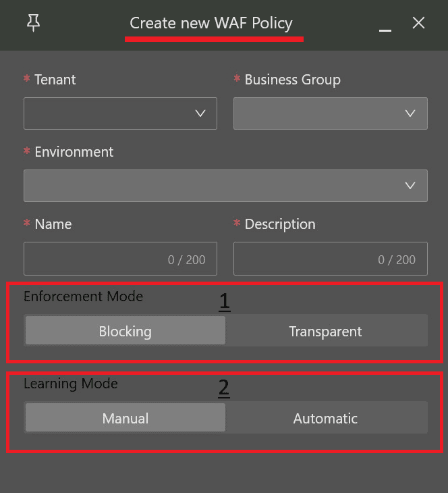Switch enforcement mode to Transparent

tap(325, 331)
